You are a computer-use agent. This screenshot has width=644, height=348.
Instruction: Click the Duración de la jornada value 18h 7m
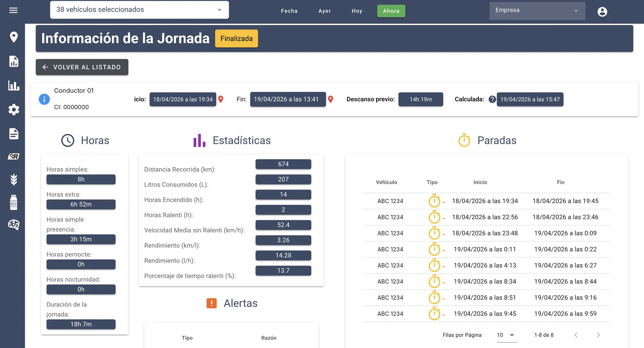[x=81, y=324]
